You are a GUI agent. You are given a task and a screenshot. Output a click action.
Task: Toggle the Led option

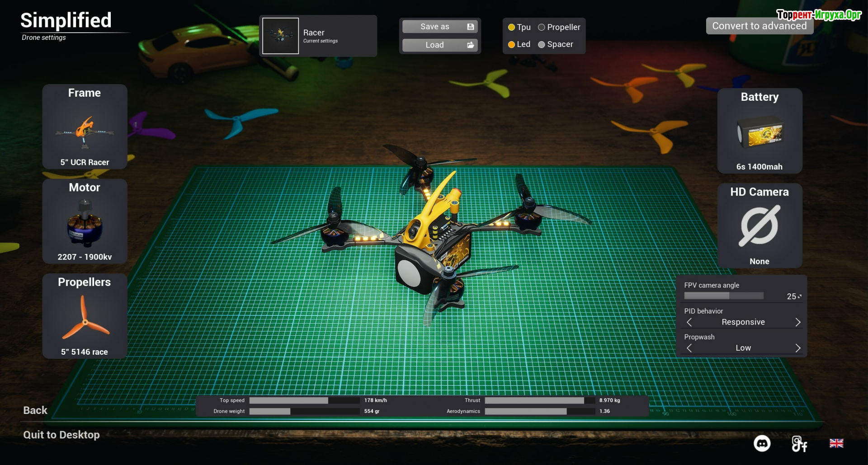(512, 44)
